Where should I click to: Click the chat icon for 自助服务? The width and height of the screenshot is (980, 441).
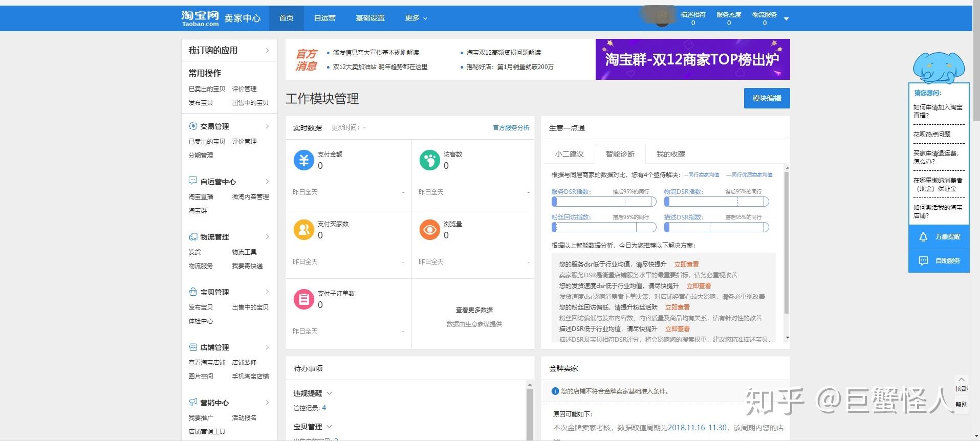point(923,261)
